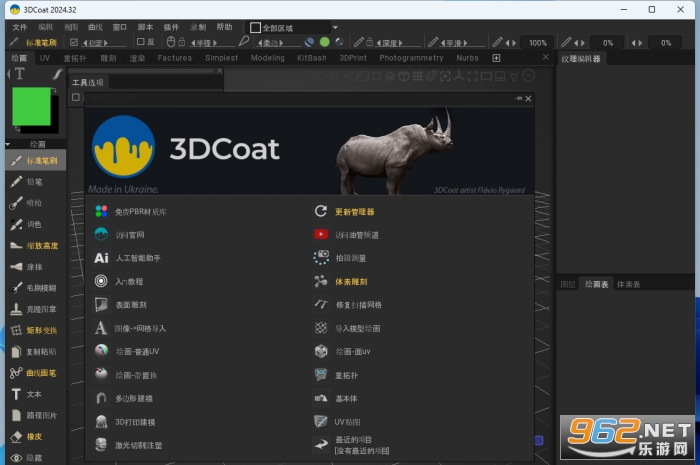Switch to the 绘画表 panel tab
Viewport: 700px width, 465px height.
pyautogui.click(x=596, y=284)
